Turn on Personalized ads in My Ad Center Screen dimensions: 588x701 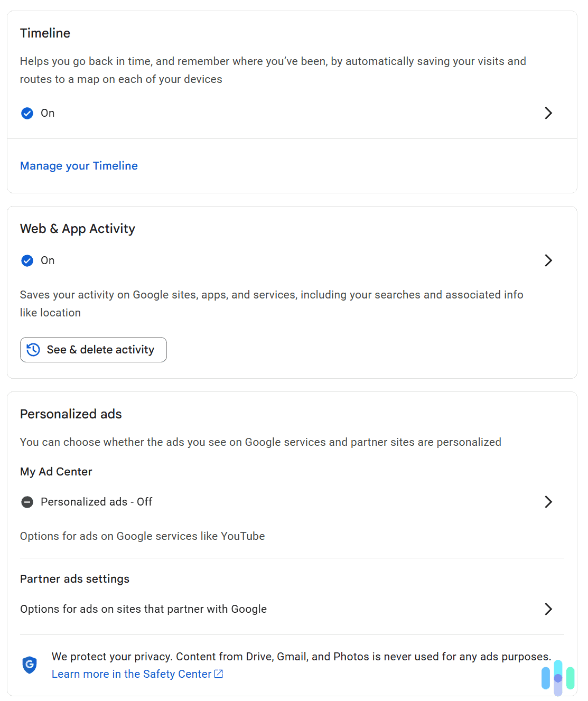click(96, 502)
